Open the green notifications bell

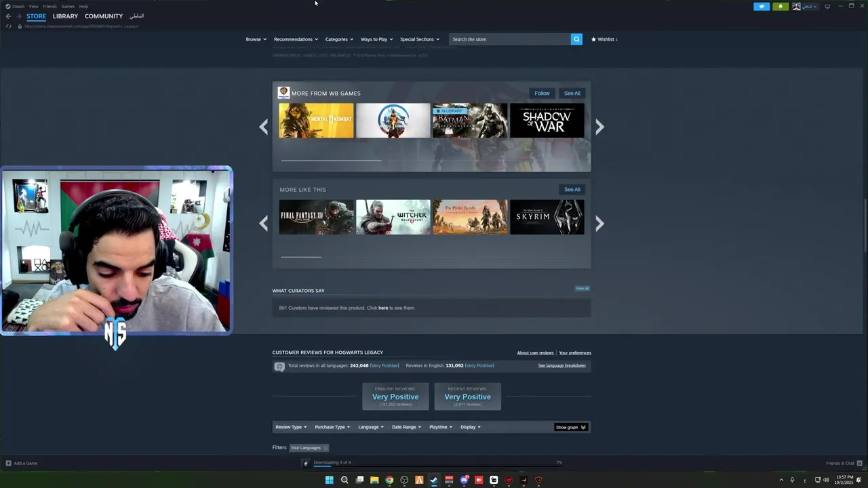tap(780, 6)
